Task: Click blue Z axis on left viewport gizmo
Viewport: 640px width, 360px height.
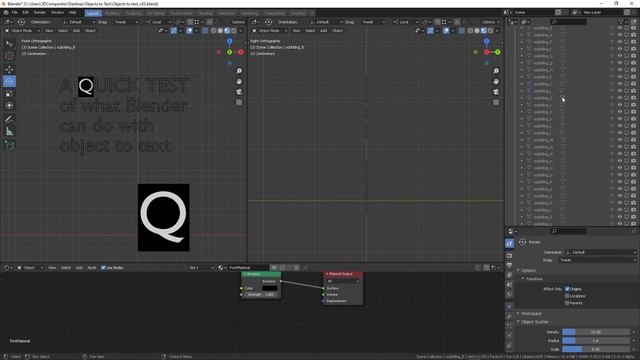Action: (229, 41)
